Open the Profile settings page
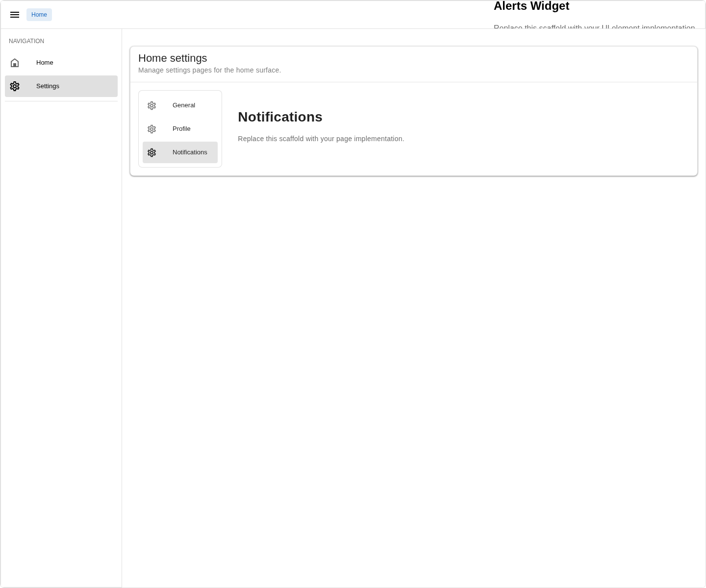The image size is (706, 588). point(180,129)
